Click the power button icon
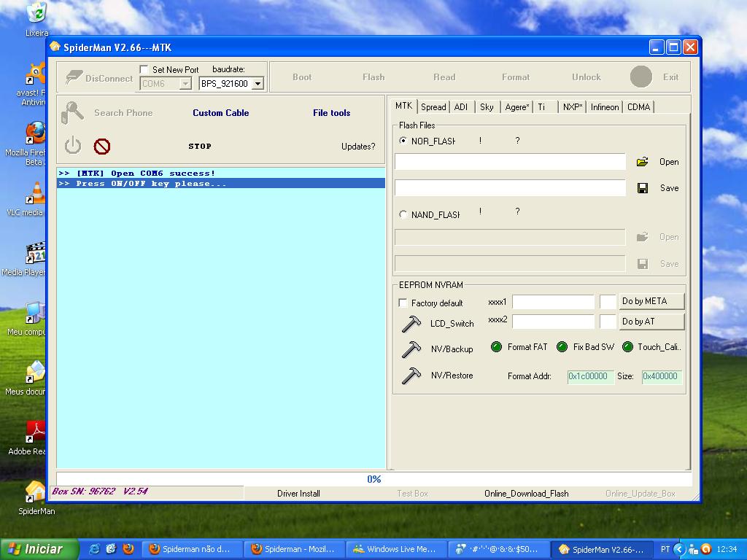 [x=73, y=145]
